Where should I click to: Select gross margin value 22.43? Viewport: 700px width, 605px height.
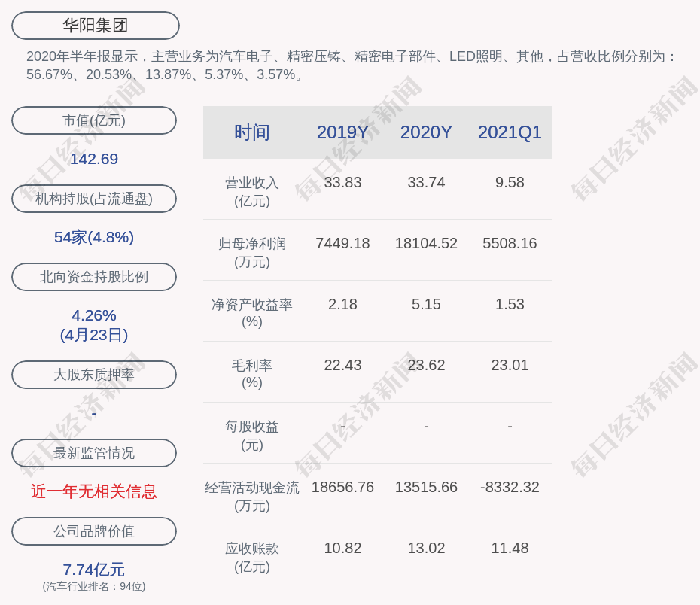coord(342,366)
